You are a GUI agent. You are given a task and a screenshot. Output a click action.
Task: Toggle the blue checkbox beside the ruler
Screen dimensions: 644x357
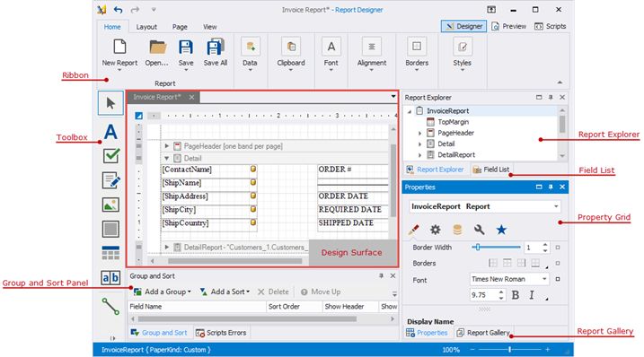point(139,116)
